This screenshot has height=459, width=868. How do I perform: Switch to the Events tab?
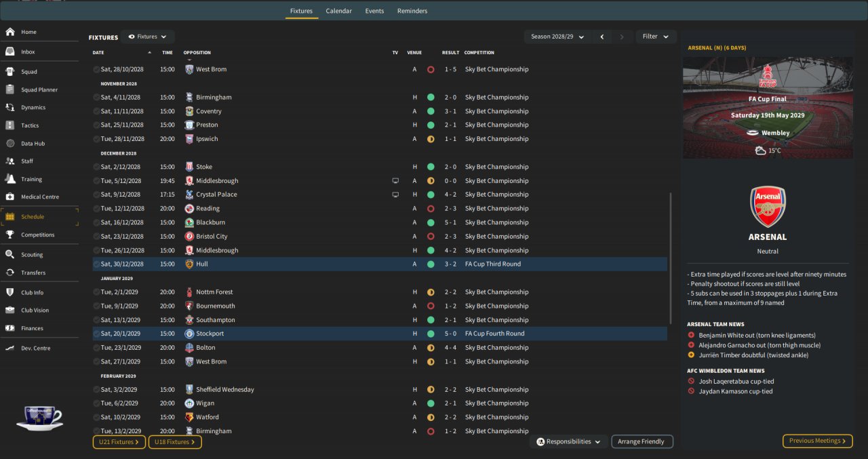click(x=374, y=11)
